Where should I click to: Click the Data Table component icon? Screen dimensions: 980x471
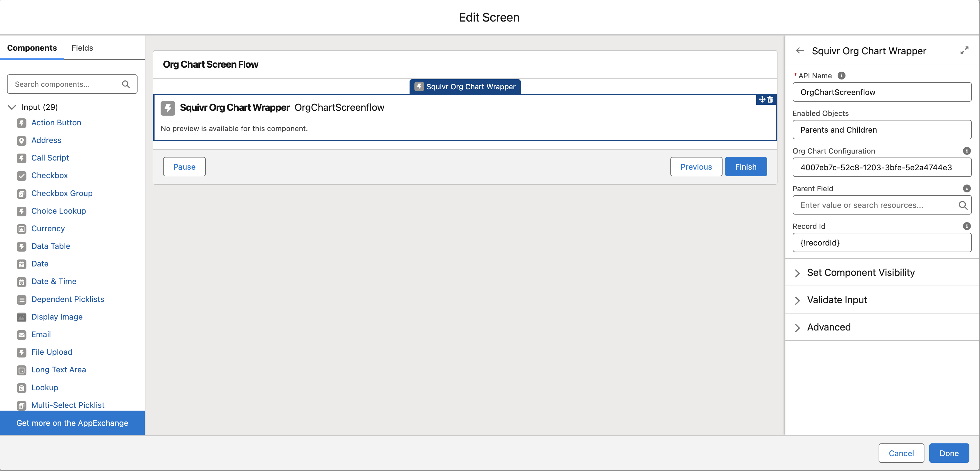pyautogui.click(x=22, y=246)
